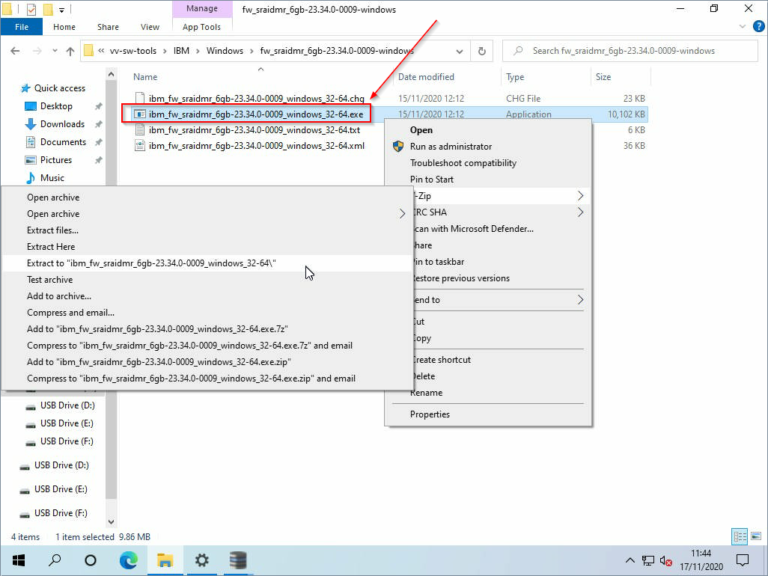This screenshot has width=768, height=576.
Task: Click the volume speaker tray icon
Action: click(666, 560)
